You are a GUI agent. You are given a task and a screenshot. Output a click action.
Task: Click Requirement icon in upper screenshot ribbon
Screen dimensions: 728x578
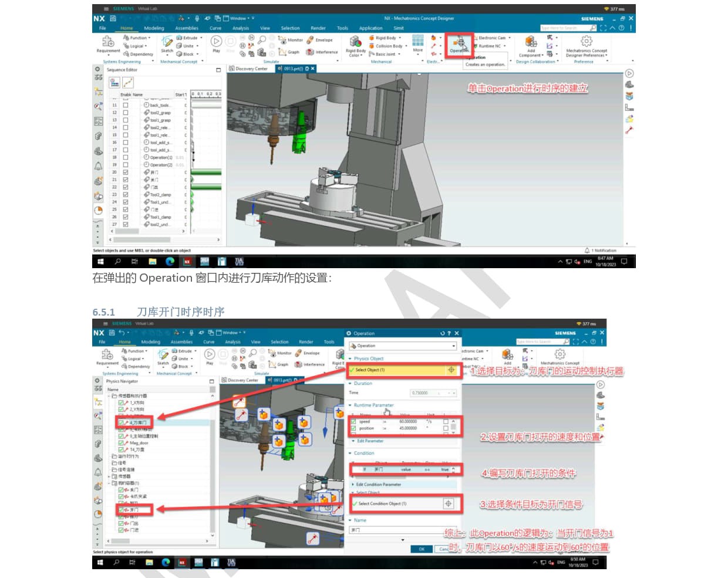click(108, 42)
